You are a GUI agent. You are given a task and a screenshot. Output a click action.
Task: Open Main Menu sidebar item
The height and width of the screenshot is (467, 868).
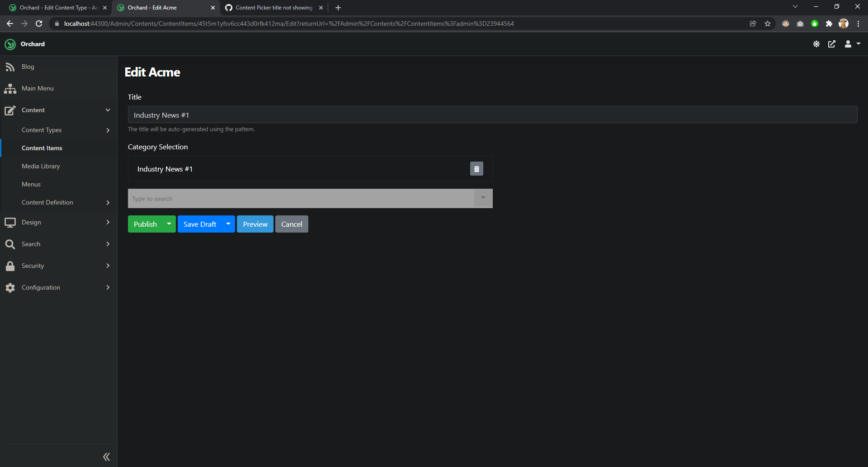38,89
